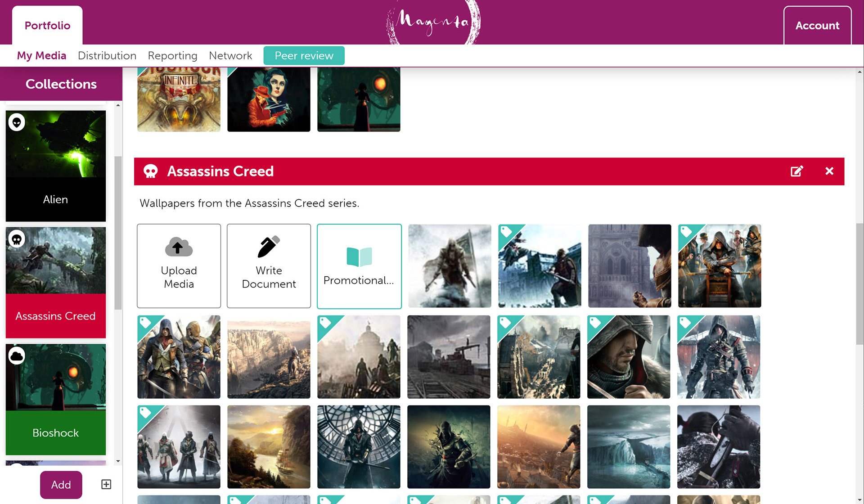Open the Promotional book item
The image size is (864, 504).
tap(359, 266)
